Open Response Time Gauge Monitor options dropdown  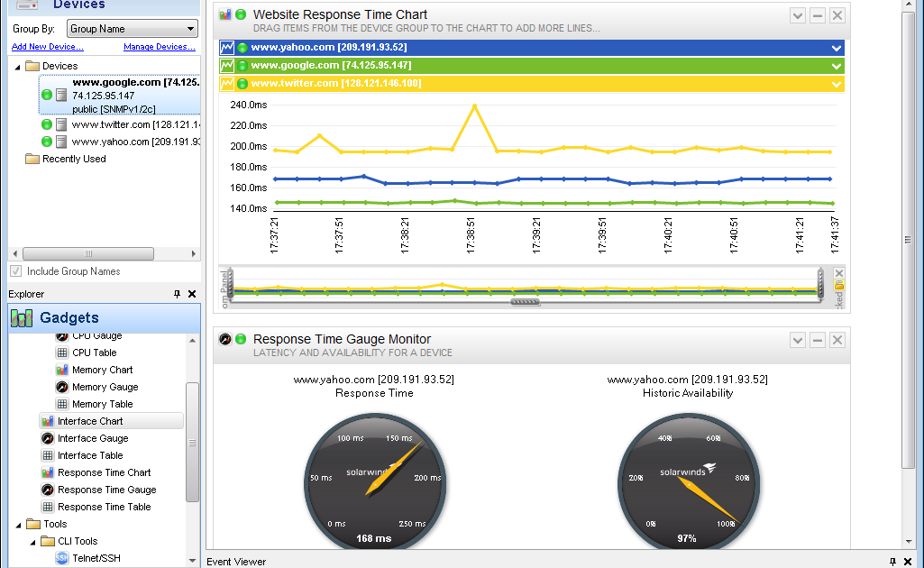(x=797, y=341)
